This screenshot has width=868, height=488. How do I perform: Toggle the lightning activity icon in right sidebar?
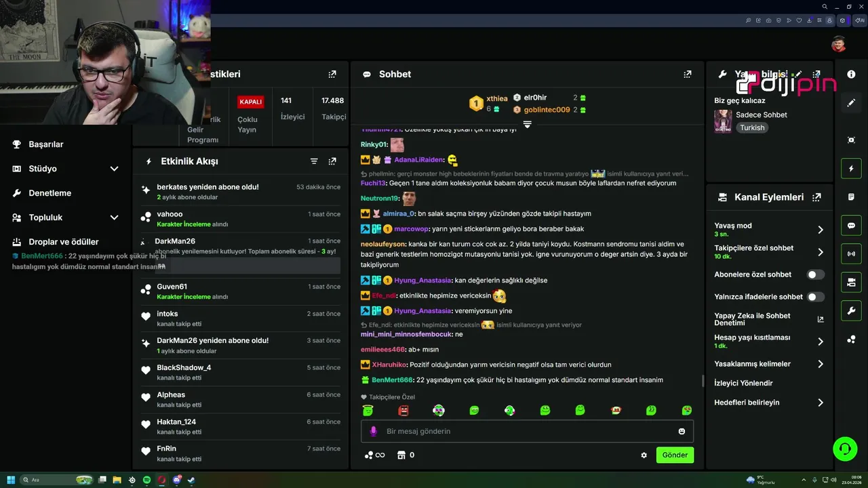(x=851, y=168)
